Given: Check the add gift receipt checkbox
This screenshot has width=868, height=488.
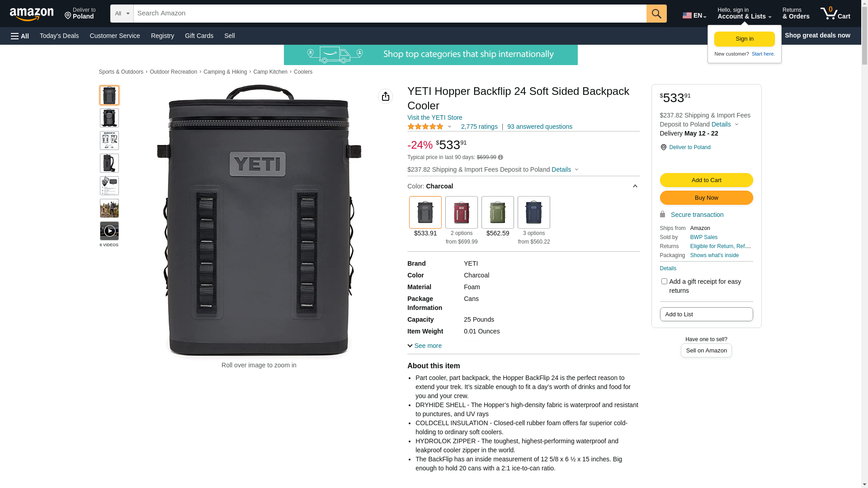Looking at the screenshot, I should point(664,282).
